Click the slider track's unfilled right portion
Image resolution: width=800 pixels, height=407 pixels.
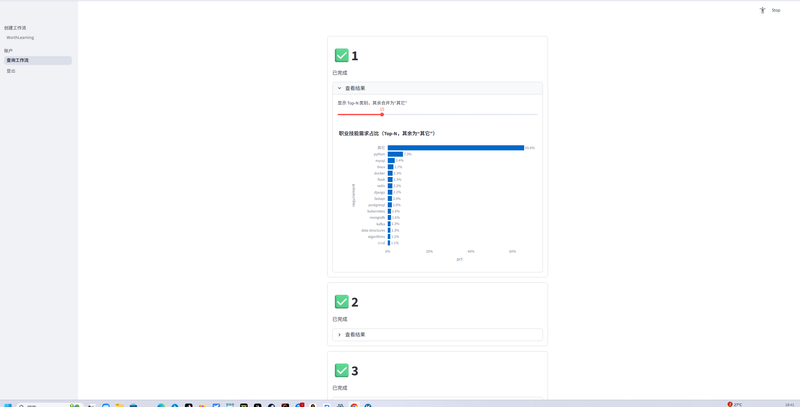(460, 114)
